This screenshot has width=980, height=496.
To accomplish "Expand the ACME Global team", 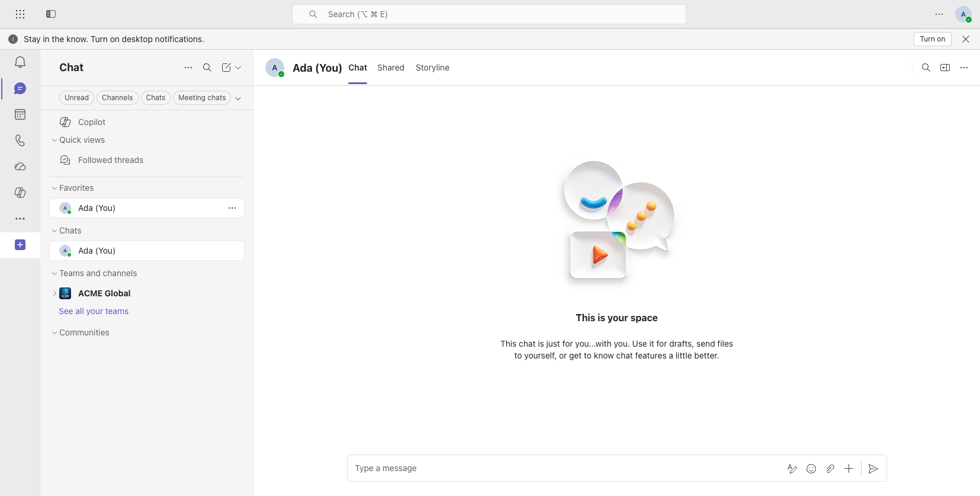I will [54, 293].
